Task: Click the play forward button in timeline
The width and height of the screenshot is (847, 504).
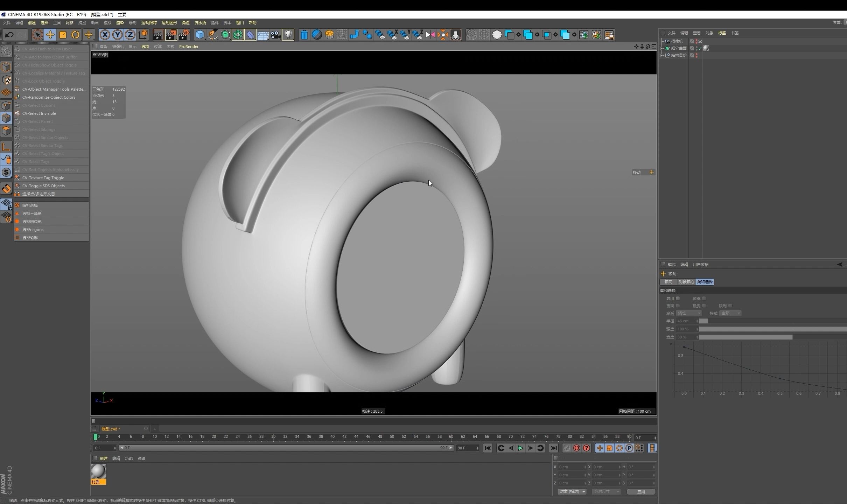Action: (x=520, y=448)
